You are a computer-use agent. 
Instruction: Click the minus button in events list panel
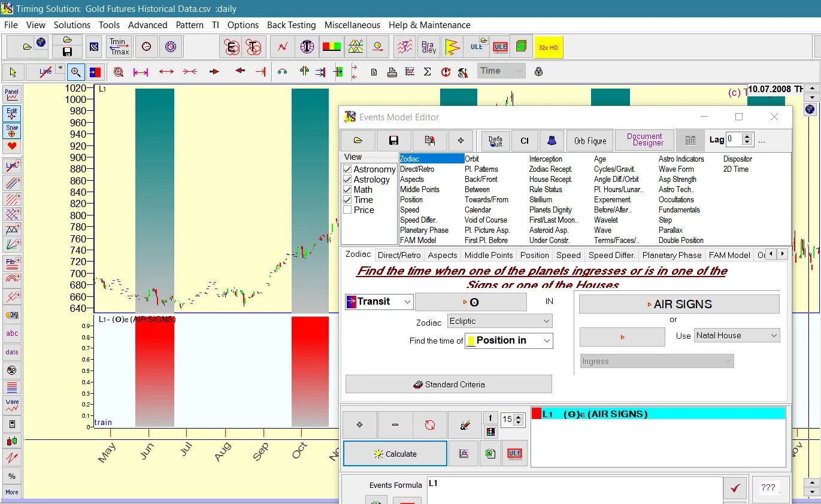(x=395, y=425)
